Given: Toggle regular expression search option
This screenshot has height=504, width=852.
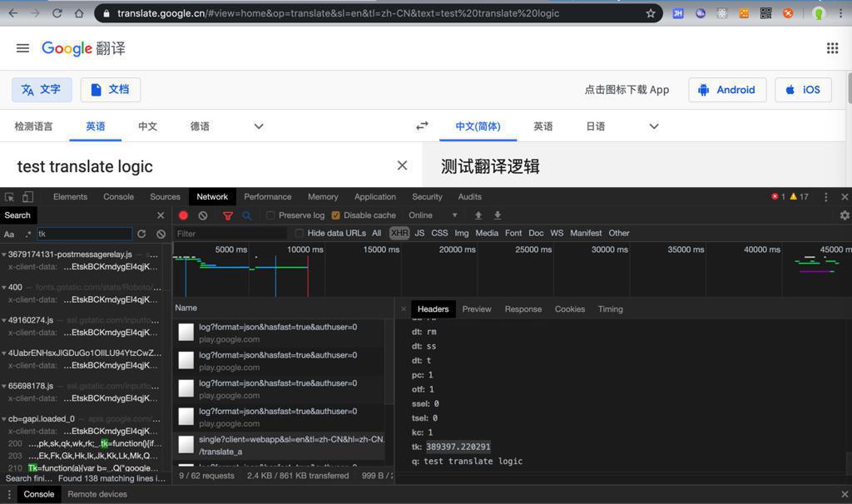Looking at the screenshot, I should pos(27,234).
